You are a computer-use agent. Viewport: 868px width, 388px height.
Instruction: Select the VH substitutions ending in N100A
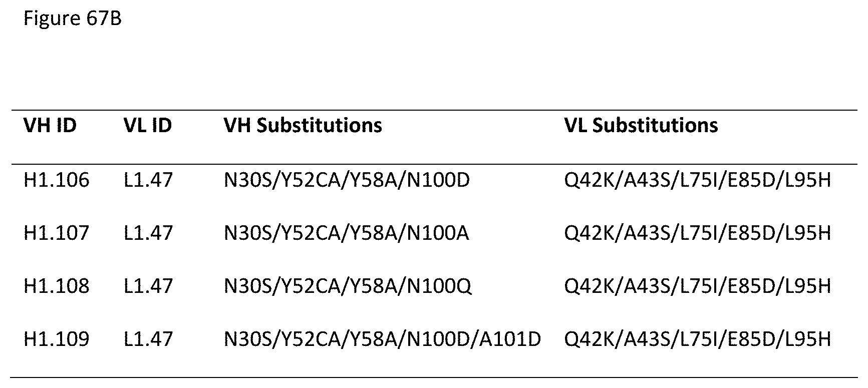347,233
